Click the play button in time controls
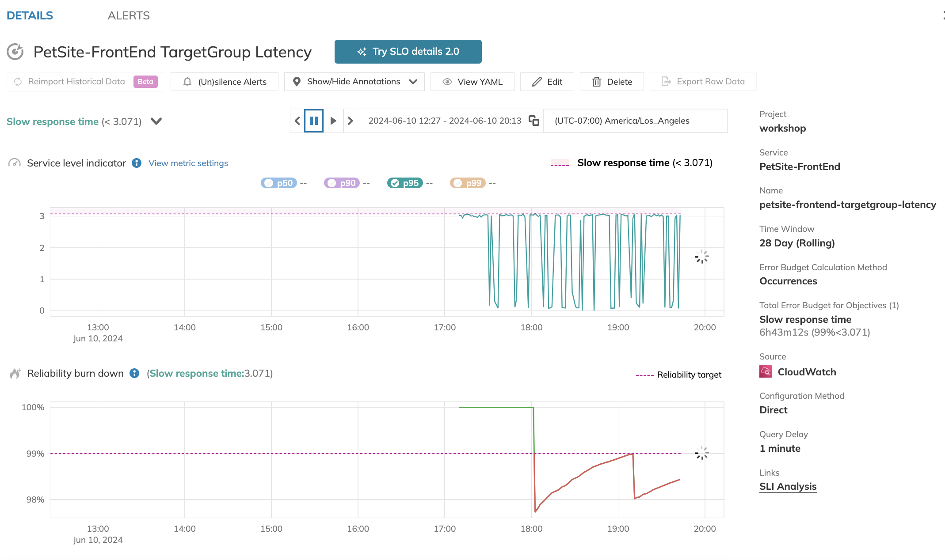This screenshot has width=945, height=560. click(x=333, y=121)
